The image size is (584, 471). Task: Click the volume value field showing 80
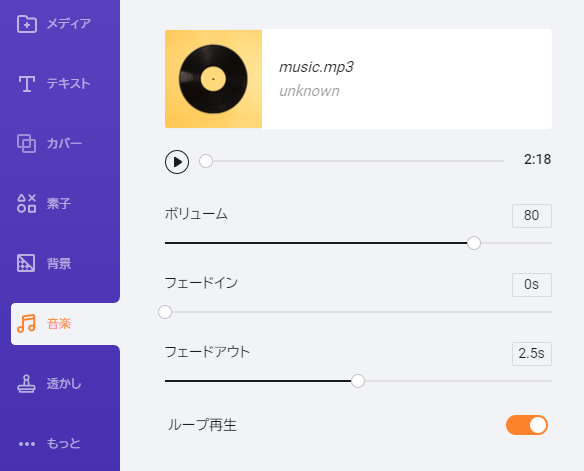(532, 216)
